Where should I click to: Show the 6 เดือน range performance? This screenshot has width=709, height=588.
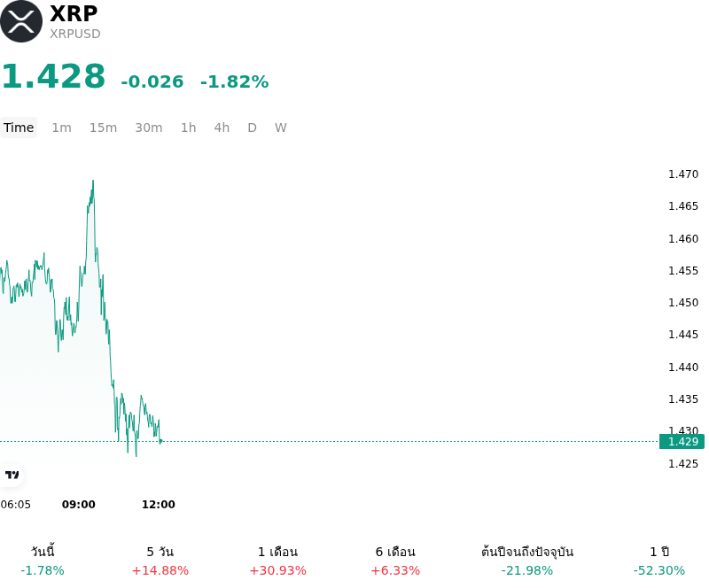(395, 561)
